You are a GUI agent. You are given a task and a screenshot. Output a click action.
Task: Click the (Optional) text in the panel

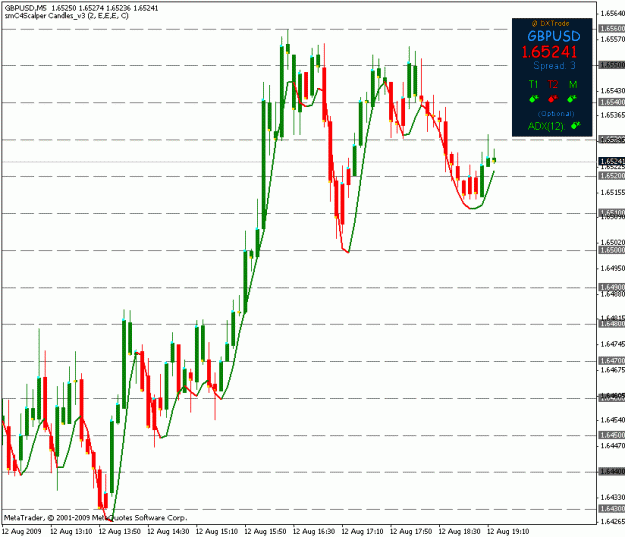point(556,114)
